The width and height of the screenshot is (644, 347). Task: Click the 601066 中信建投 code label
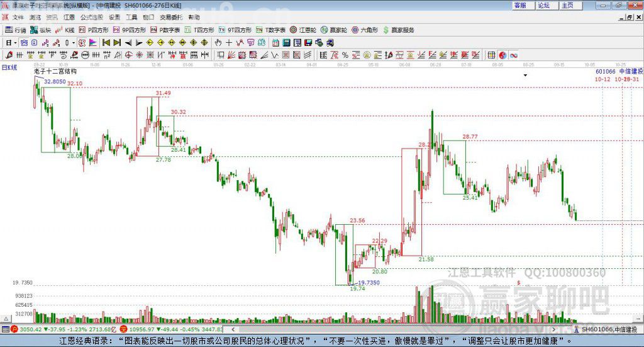tap(619, 71)
